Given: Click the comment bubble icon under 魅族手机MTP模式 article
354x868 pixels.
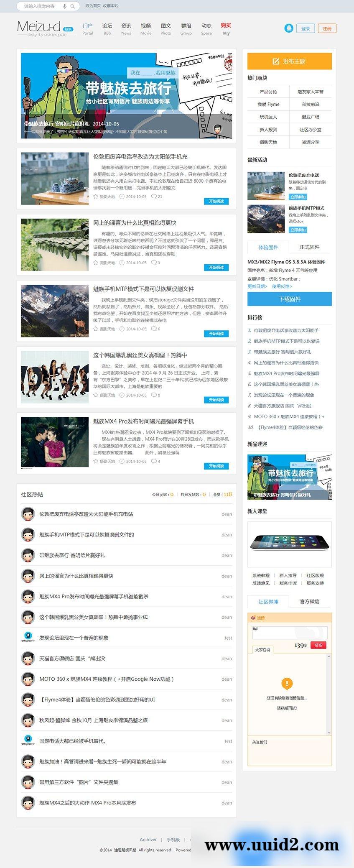Looking at the screenshot, I should tap(153, 329).
